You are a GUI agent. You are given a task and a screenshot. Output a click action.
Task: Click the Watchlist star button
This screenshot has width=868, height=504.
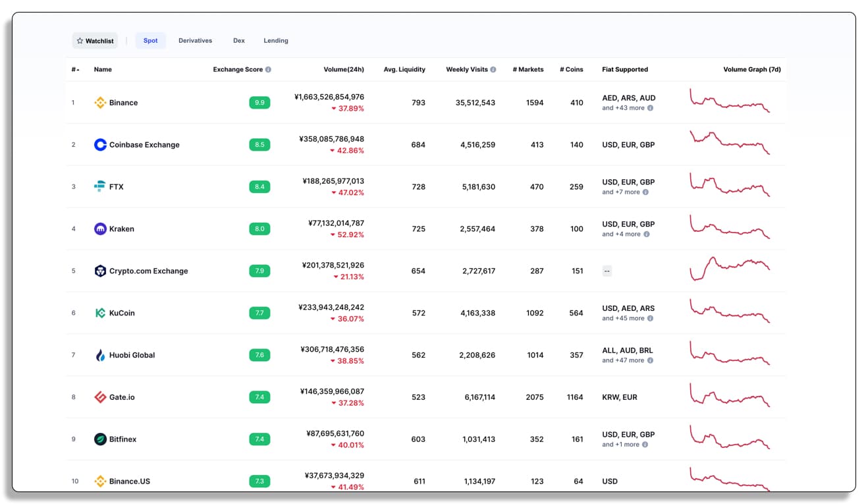(95, 41)
